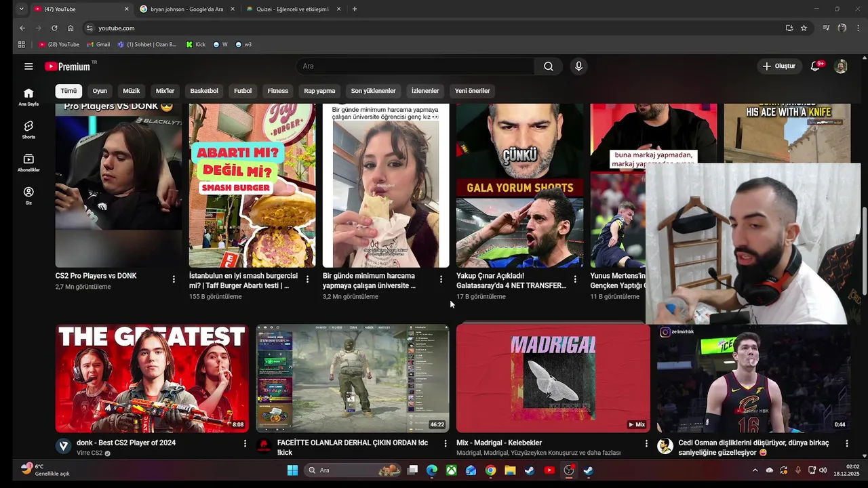Select the Müzik filter chip

[132, 91]
